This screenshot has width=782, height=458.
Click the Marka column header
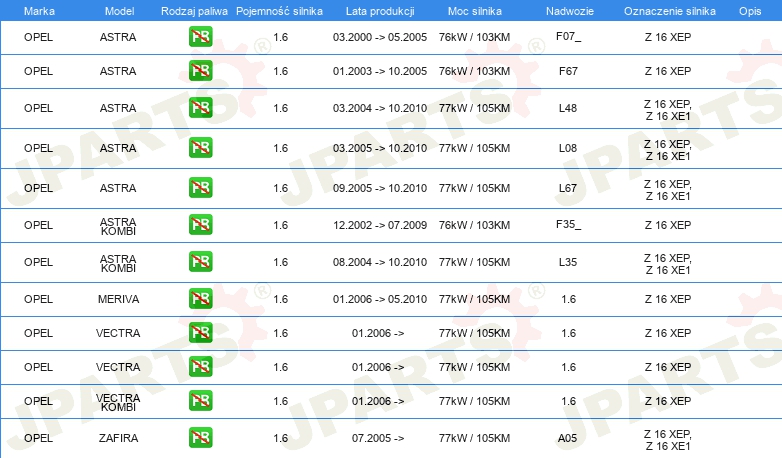(x=39, y=11)
